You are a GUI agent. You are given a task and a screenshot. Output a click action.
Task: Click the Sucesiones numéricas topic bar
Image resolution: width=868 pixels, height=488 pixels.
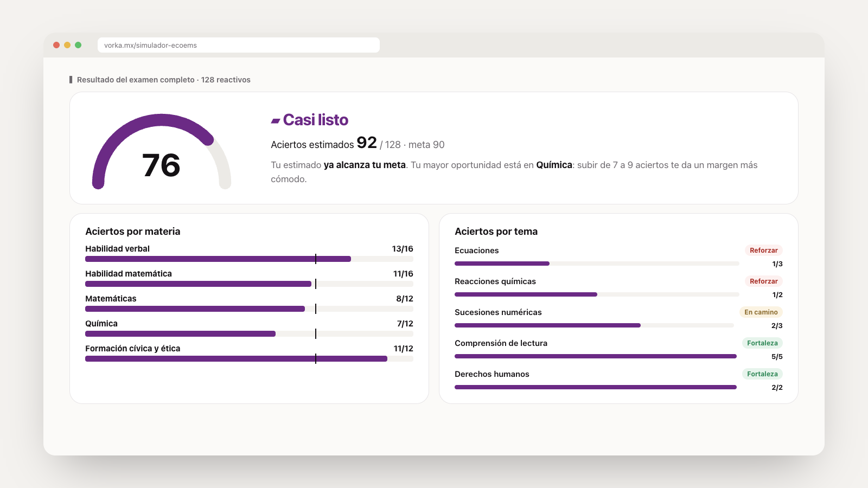[594, 325]
